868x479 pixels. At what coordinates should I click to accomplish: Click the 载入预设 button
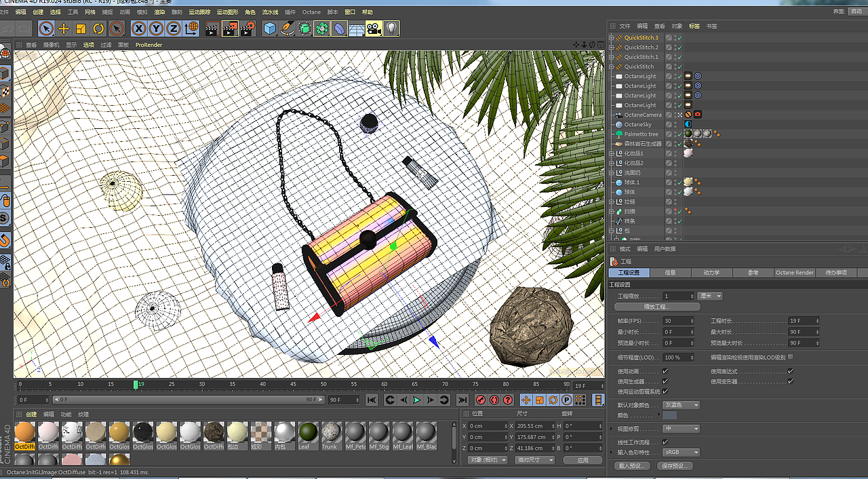[633, 466]
